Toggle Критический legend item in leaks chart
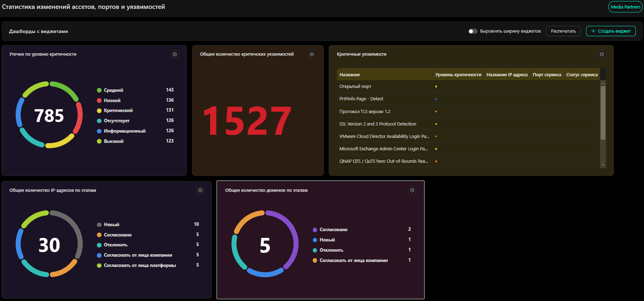This screenshot has width=644, height=301. 118,111
